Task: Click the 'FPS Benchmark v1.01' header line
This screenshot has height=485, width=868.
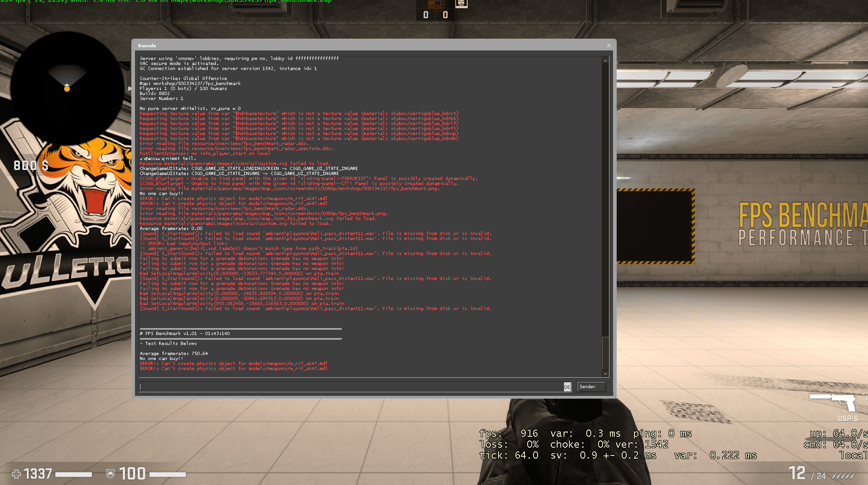Action: [185, 334]
